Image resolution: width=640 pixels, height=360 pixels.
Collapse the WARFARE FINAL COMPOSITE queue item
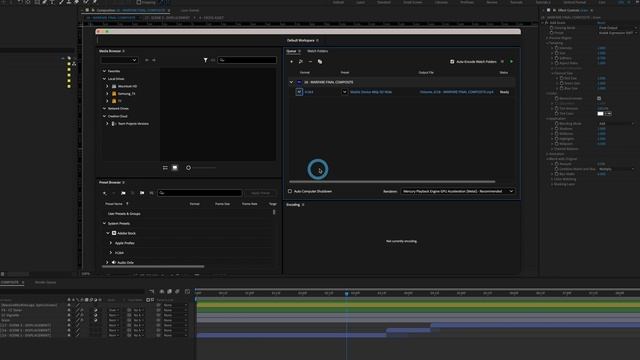291,82
